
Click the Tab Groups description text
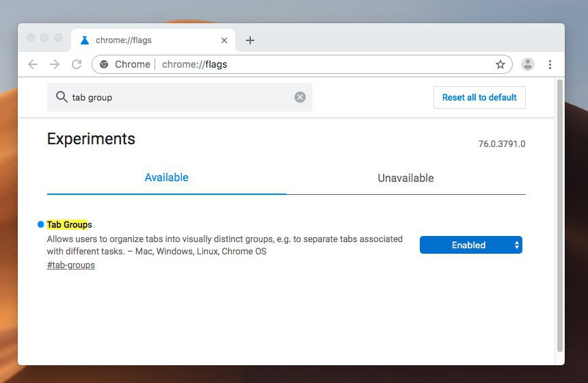point(225,246)
